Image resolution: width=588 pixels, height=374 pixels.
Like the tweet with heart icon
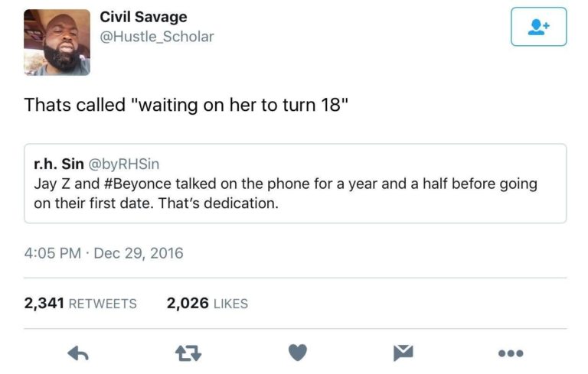298,353
